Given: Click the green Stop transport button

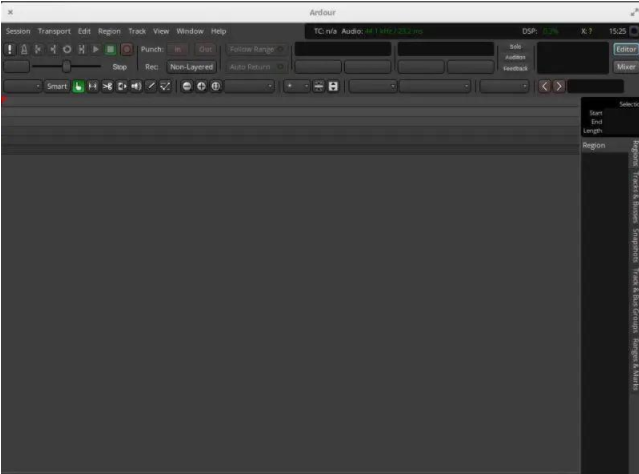Looking at the screenshot, I should tap(110, 49).
